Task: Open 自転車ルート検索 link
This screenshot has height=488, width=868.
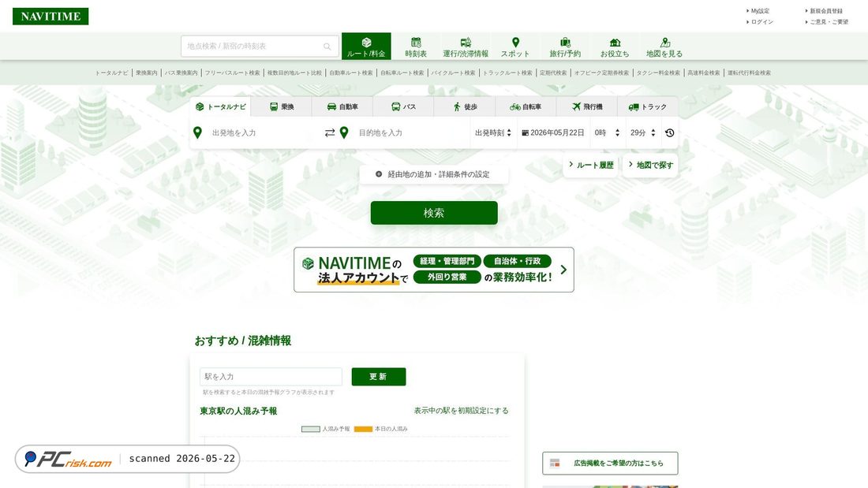Action: pos(402,73)
